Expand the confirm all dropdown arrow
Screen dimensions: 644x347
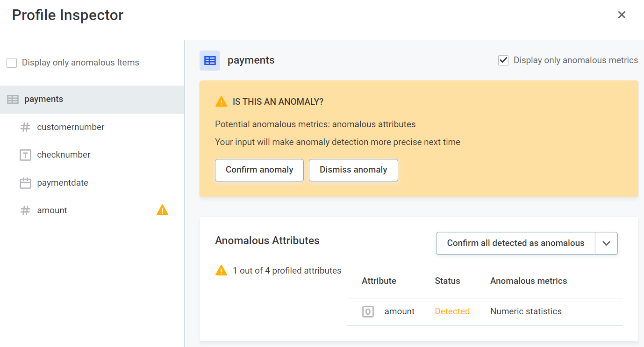(606, 243)
